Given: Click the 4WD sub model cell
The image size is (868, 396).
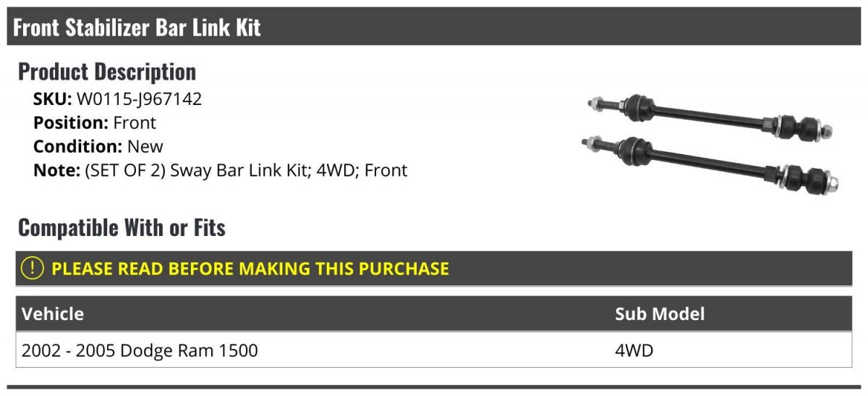Looking at the screenshot, I should (634, 350).
